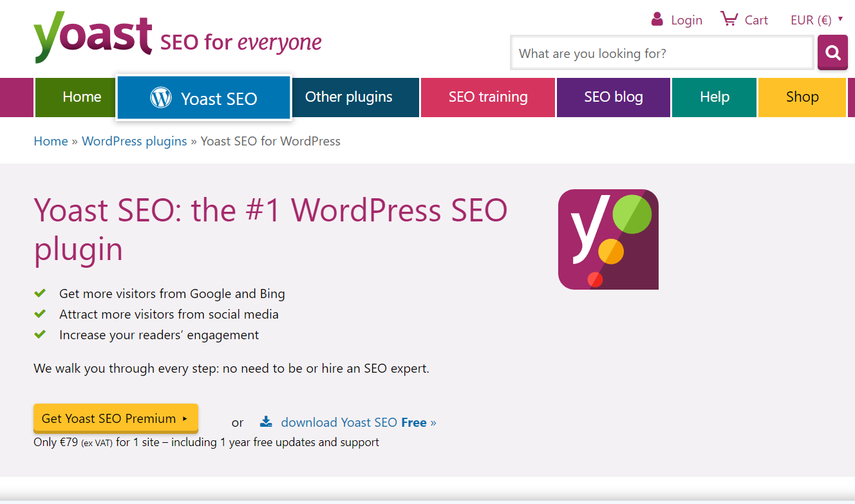
Task: Click the arrow inside Get Yoast SEO Premium button
Action: click(x=185, y=418)
